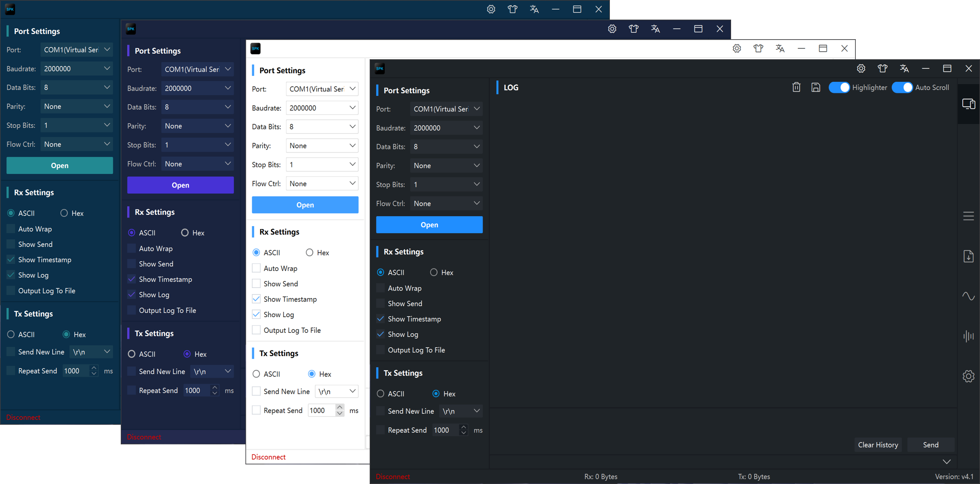The width and height of the screenshot is (980, 484).
Task: Toggle the Auto Scroll switch
Action: click(902, 87)
